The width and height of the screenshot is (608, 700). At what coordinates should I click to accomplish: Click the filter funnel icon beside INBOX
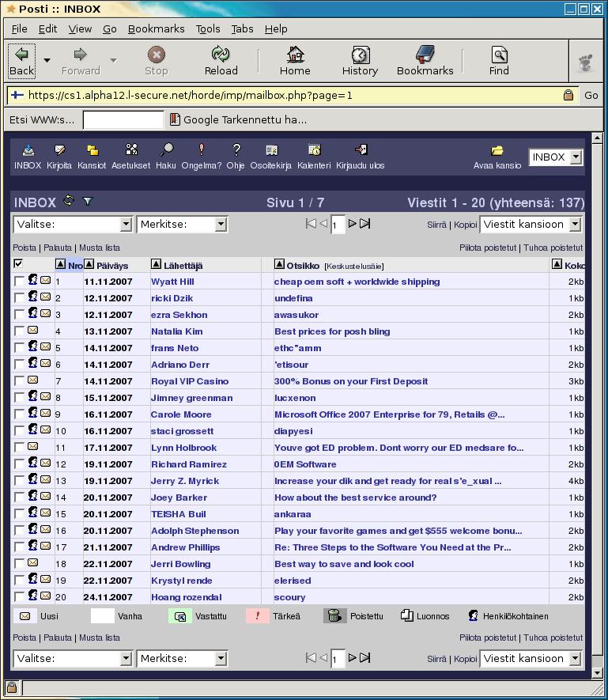[88, 202]
